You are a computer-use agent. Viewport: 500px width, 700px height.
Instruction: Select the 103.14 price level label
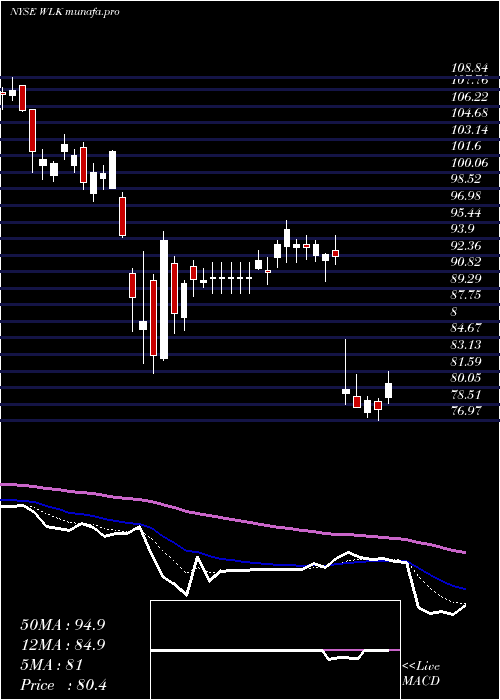click(x=469, y=129)
